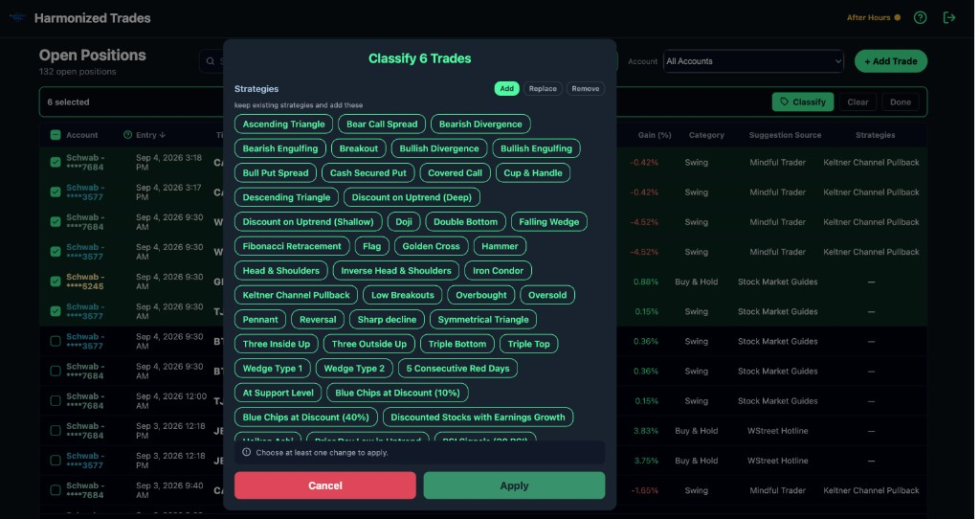Select the Bullish Divergence strategy
Viewport: 980px width, 519px height.
point(439,148)
